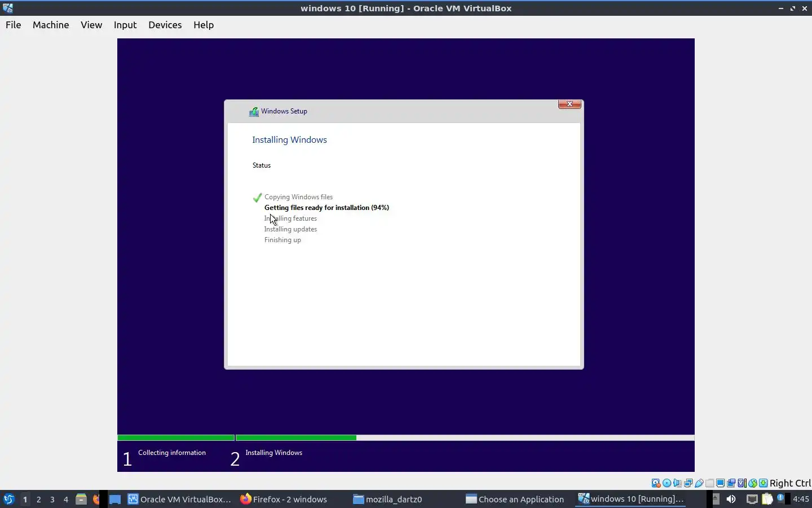This screenshot has height=508, width=812.
Task: Click the green checkmark next to Copying Windows files
Action: 257,198
